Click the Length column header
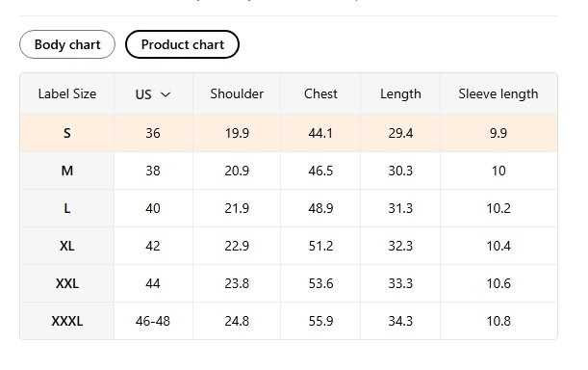Screen dimensions: 588x370 (400, 93)
